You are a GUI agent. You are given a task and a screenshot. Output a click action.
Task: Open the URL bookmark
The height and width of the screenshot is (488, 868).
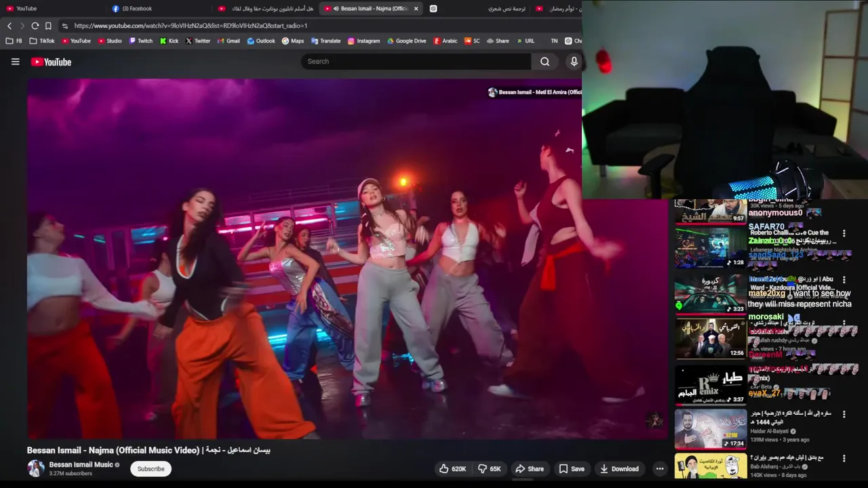click(525, 41)
